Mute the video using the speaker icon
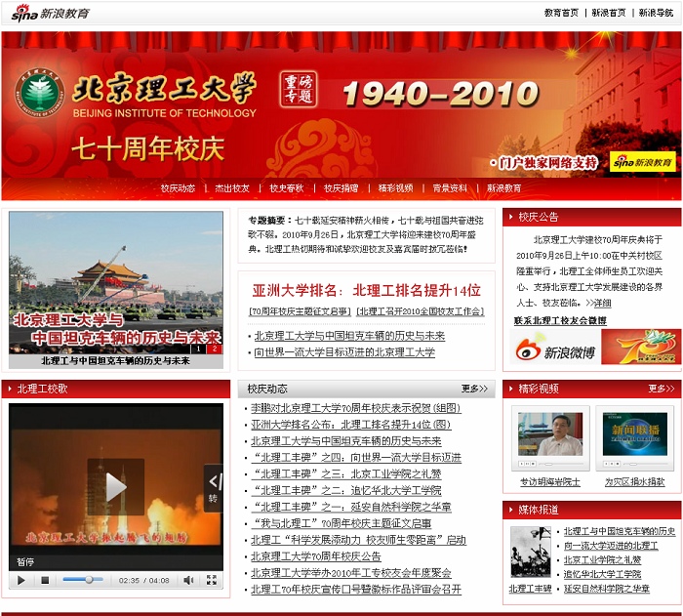Image resolution: width=683 pixels, height=616 pixels. click(188, 580)
